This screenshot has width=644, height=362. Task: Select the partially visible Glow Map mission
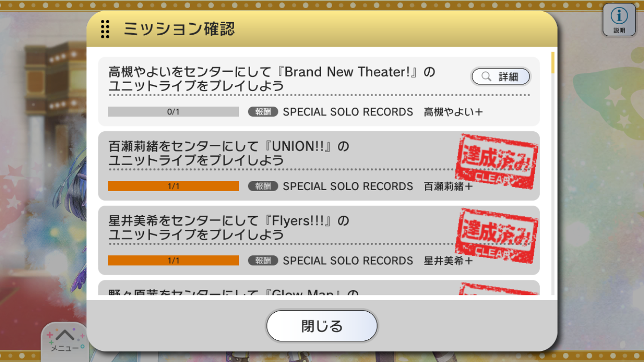319,288
